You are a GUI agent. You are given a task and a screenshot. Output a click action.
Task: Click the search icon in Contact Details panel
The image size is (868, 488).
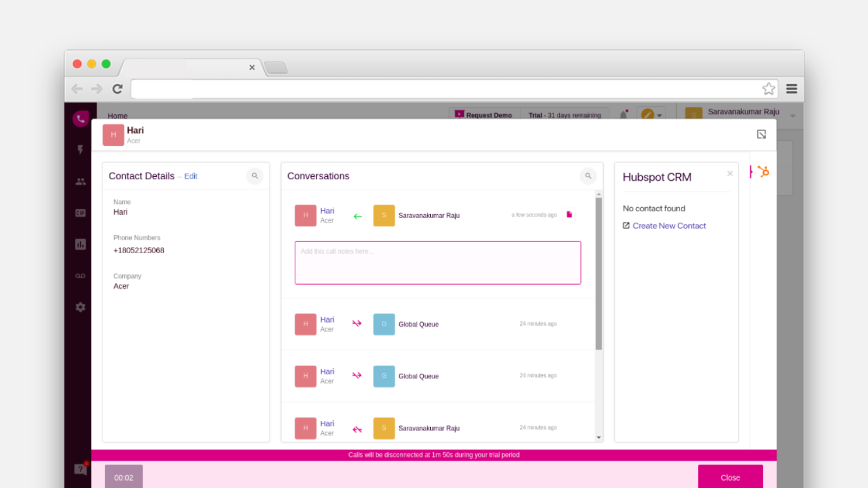pos(255,176)
